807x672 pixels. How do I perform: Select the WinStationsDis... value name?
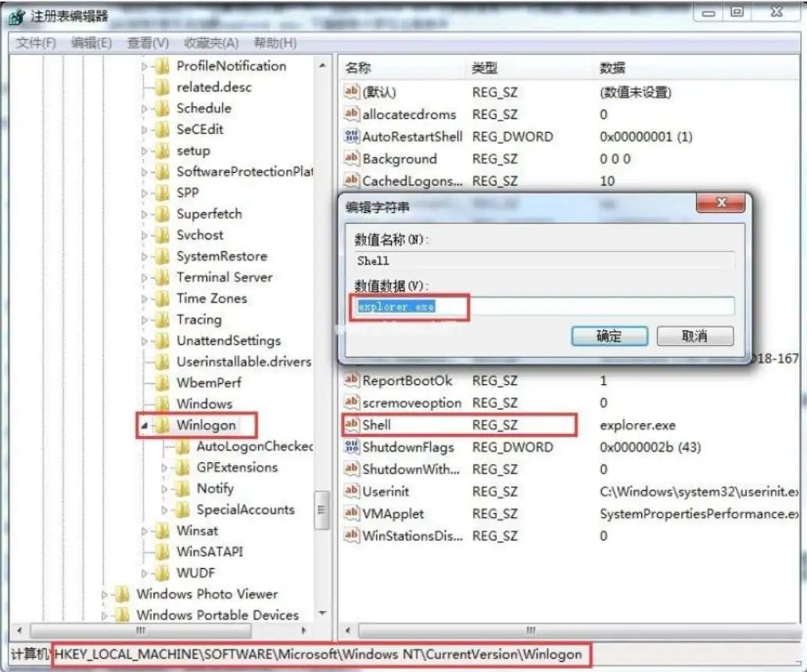412,536
